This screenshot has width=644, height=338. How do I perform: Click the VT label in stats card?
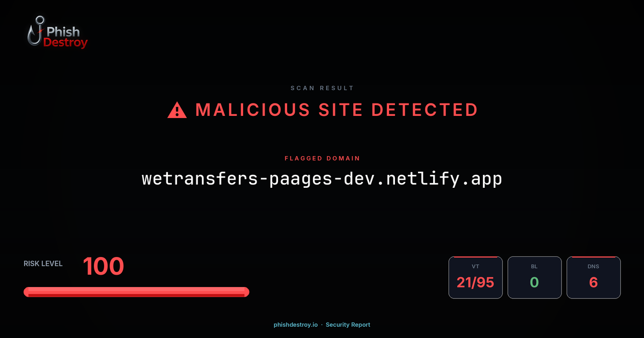click(x=475, y=266)
